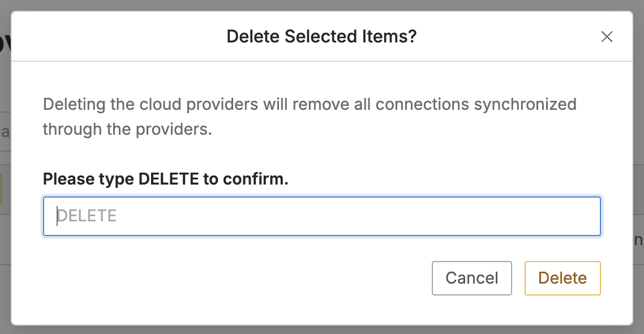Click the 'Delete Selected Items?' title text
Screen dimensions: 644x334
321,37
